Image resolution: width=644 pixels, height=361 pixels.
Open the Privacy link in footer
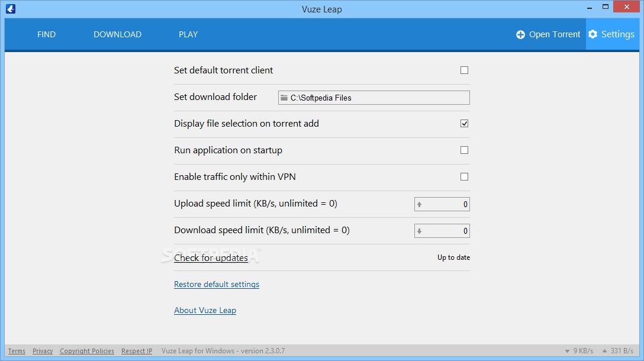43,351
